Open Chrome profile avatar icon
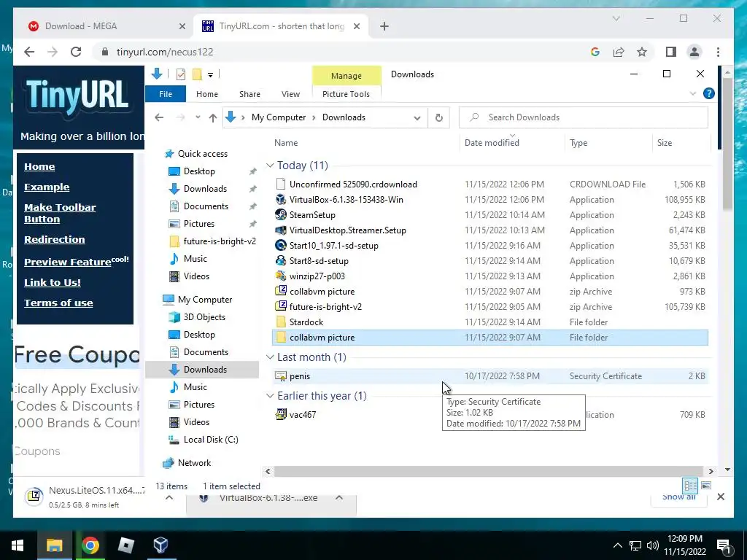Screen dimensions: 747x560 (694, 52)
